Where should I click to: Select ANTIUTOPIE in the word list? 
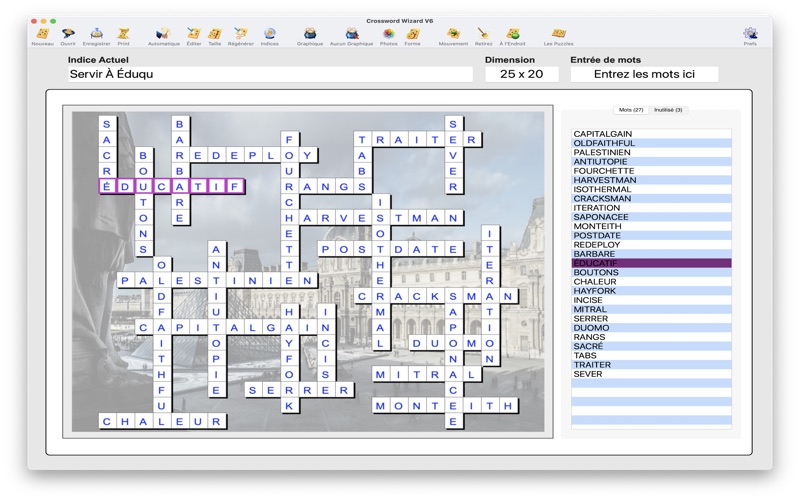point(652,161)
